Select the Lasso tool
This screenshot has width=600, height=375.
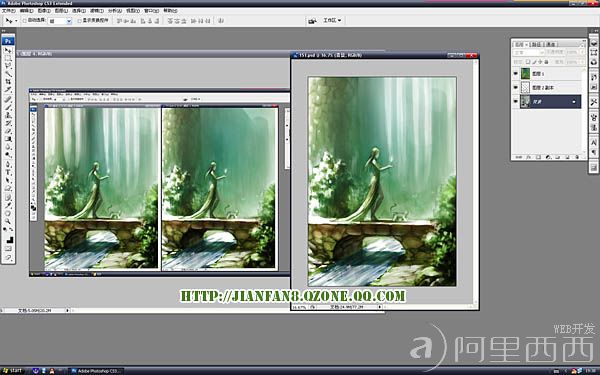(8, 65)
